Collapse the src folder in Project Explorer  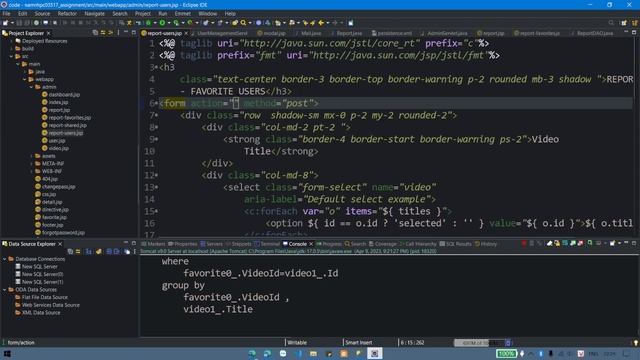tap(11, 56)
